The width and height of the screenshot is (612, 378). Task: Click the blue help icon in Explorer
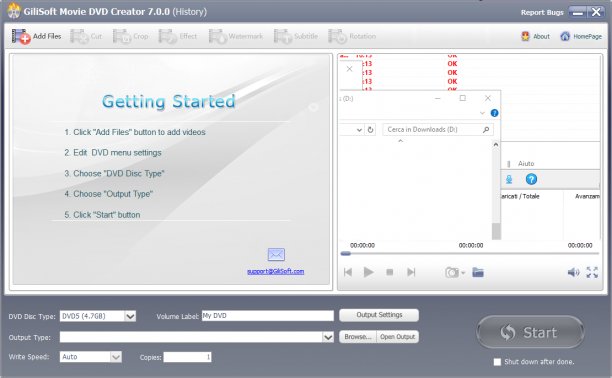click(495, 113)
